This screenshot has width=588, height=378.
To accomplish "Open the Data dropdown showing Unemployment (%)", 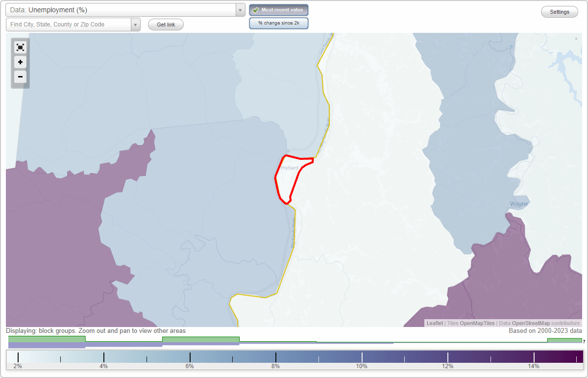I will [x=122, y=10].
